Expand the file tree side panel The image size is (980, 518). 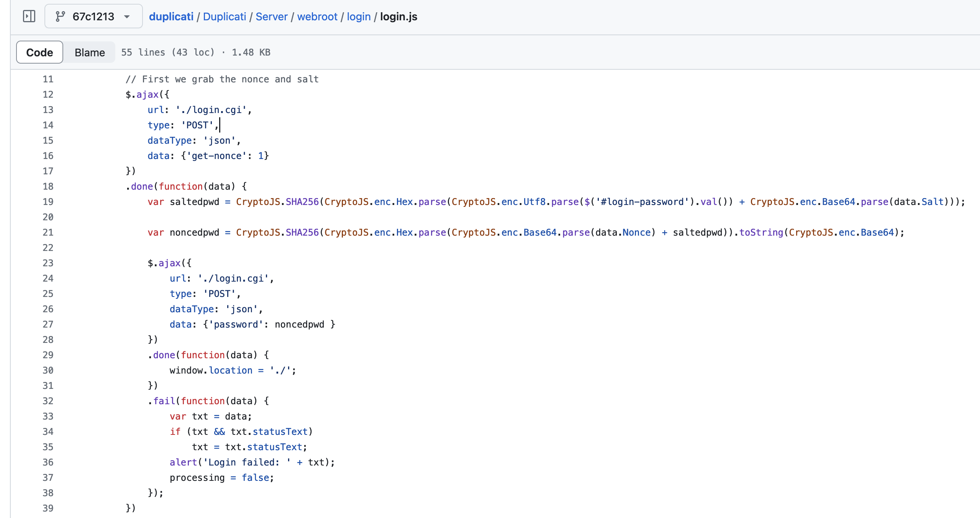(x=29, y=16)
